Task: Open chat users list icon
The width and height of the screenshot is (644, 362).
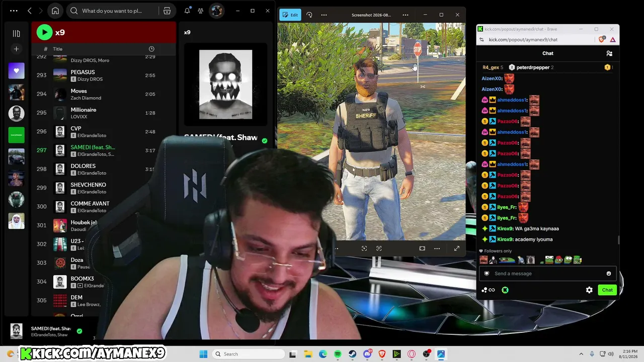Action: 609,53
